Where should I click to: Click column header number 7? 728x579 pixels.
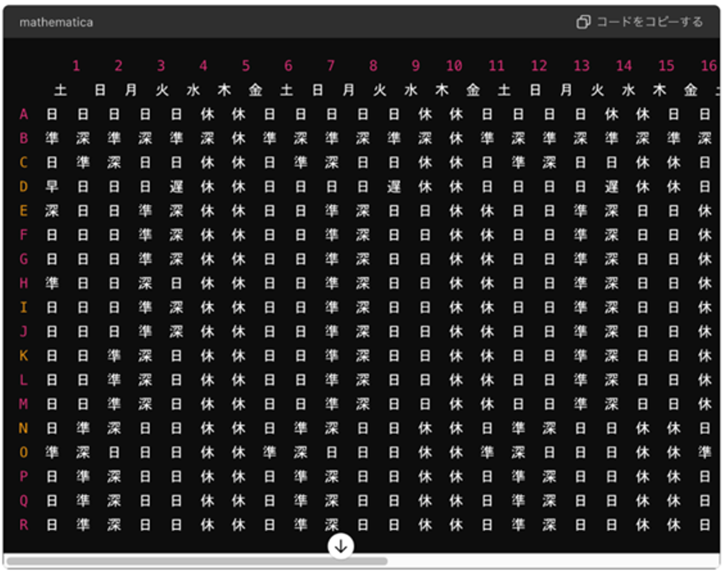click(331, 66)
